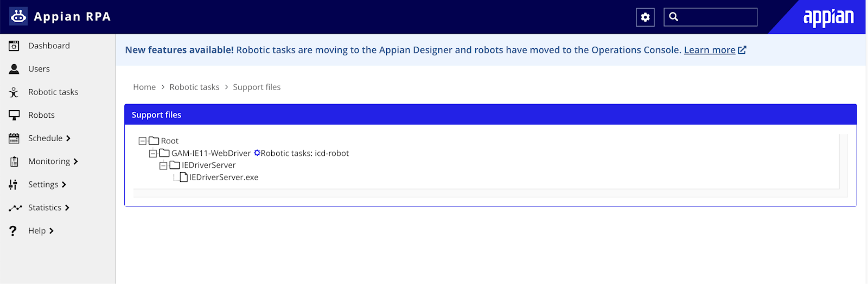This screenshot has height=284, width=868.
Task: Click the IEDriverServer.exe file icon
Action: click(x=184, y=177)
